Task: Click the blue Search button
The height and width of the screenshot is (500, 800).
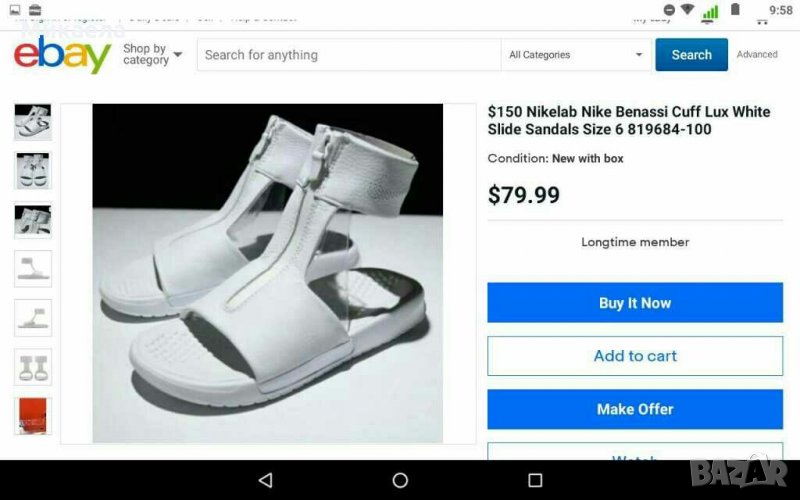Action: pyautogui.click(x=691, y=55)
